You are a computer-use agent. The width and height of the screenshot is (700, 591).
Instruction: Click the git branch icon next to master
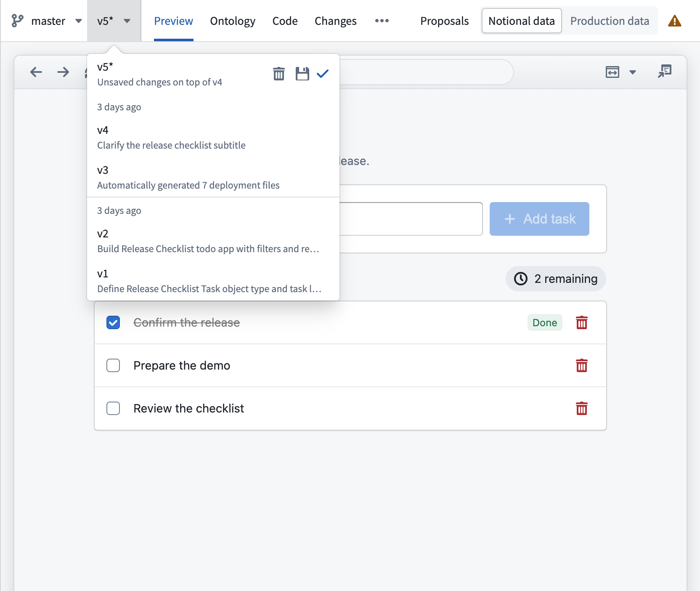click(x=17, y=21)
